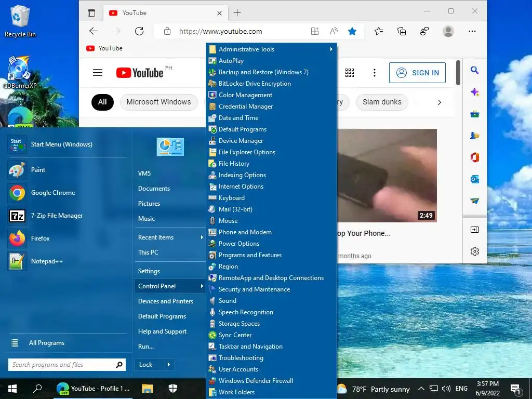The height and width of the screenshot is (399, 532).
Task: Open Power Options entry
Action: (x=271, y=244)
